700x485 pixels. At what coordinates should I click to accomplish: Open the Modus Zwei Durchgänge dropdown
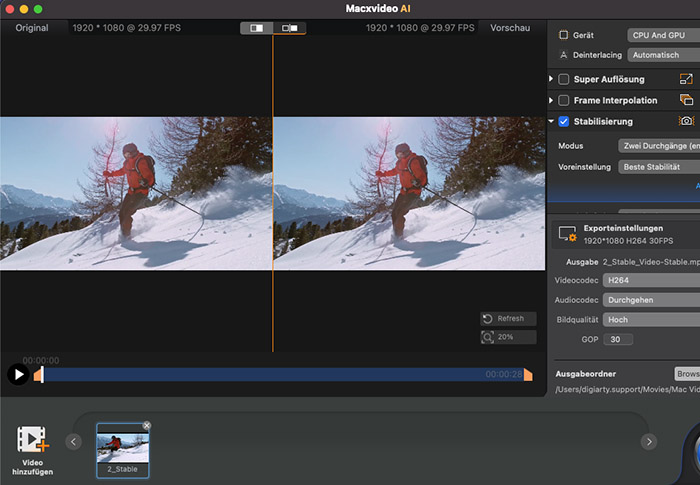pos(659,146)
